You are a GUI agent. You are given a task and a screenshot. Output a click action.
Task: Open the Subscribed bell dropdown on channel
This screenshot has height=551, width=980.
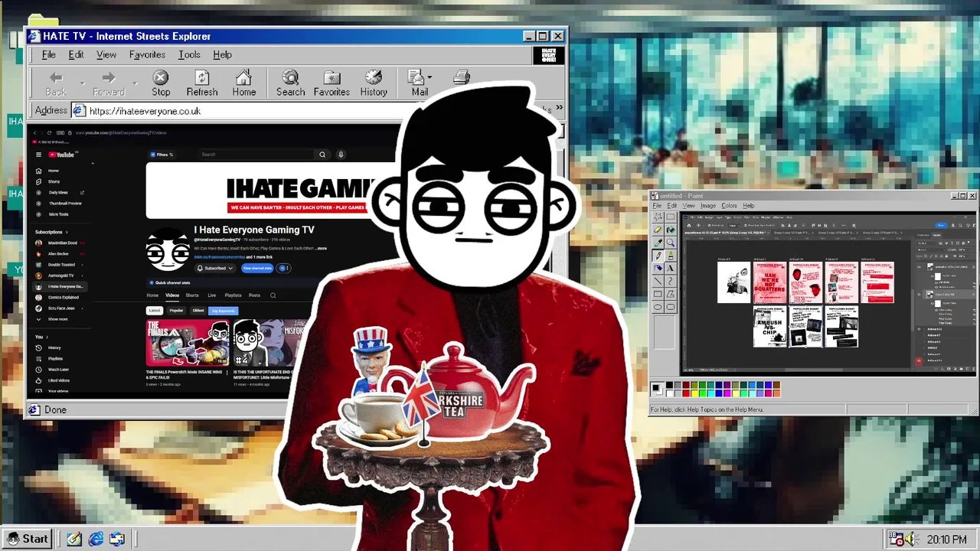(x=215, y=268)
